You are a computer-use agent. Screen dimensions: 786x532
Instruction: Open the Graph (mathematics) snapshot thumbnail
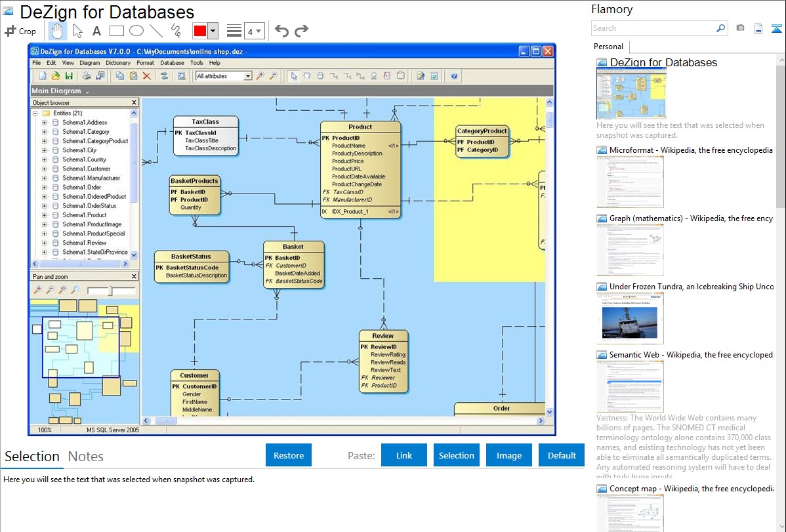pos(630,250)
